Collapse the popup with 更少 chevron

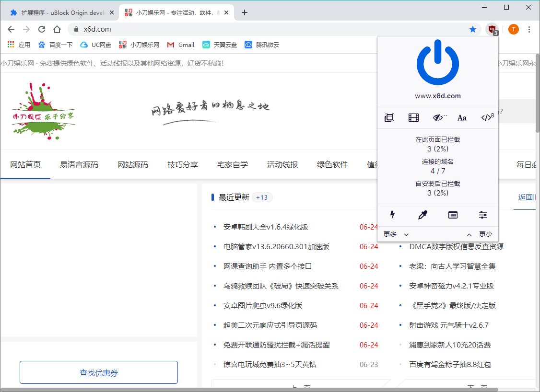click(x=479, y=234)
